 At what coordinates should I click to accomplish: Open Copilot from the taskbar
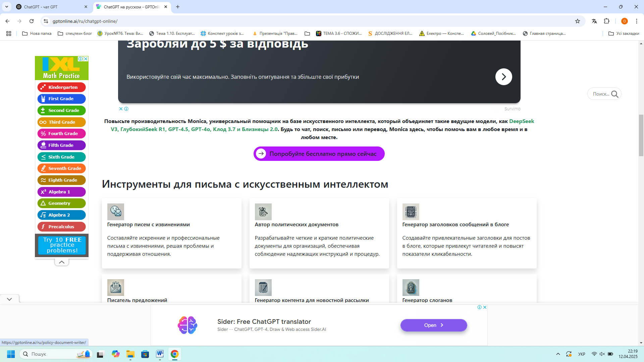(x=116, y=354)
